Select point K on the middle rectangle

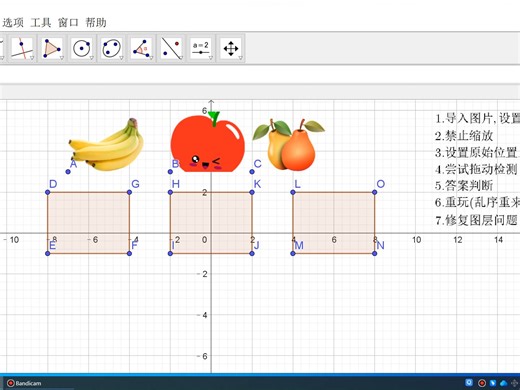(252, 192)
